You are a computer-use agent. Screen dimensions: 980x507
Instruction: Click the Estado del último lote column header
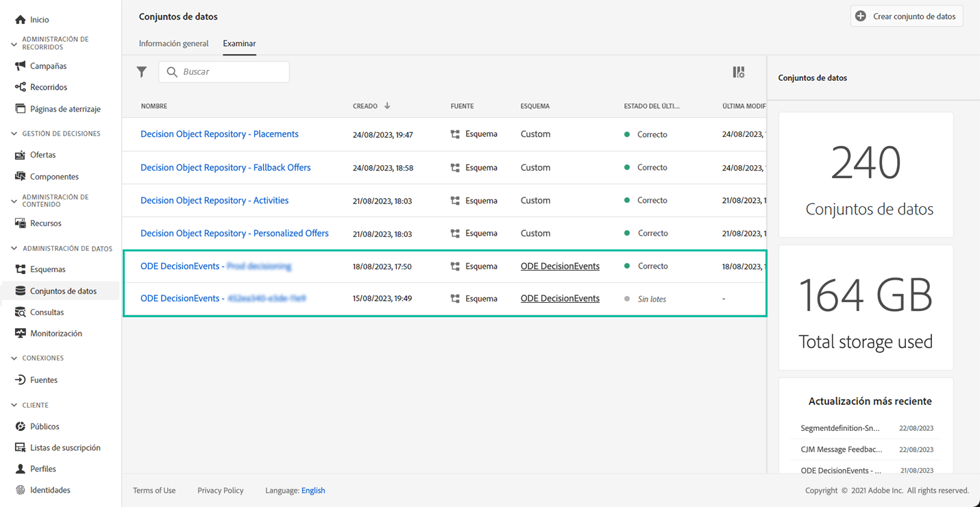click(652, 106)
